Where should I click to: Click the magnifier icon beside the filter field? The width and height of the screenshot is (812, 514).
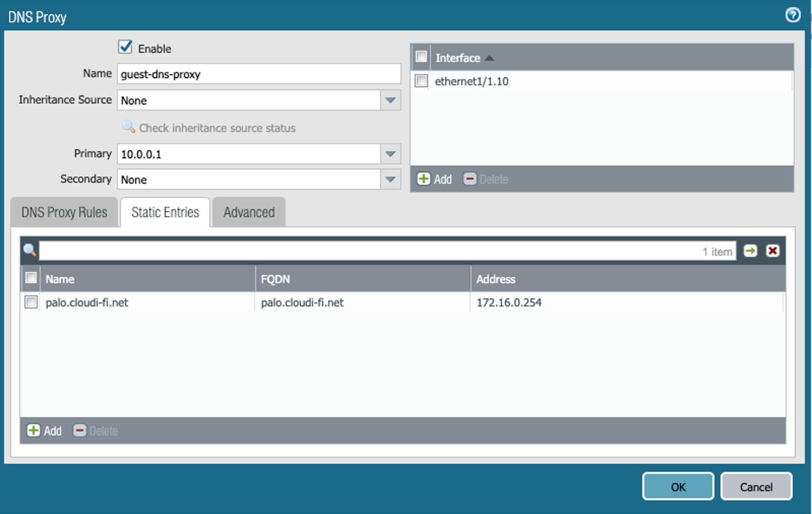pos(29,249)
